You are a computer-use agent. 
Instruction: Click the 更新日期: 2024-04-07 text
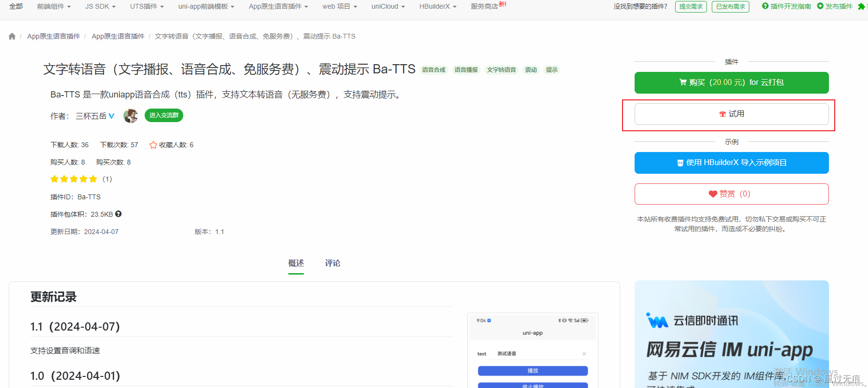click(x=84, y=232)
